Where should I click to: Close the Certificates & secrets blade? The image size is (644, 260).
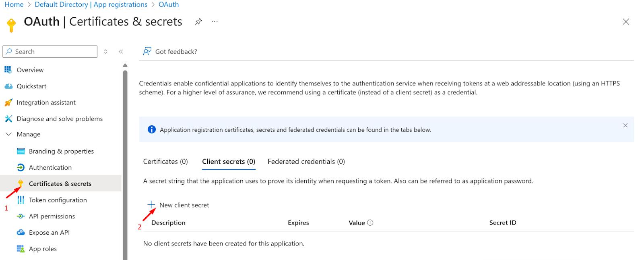point(626,22)
